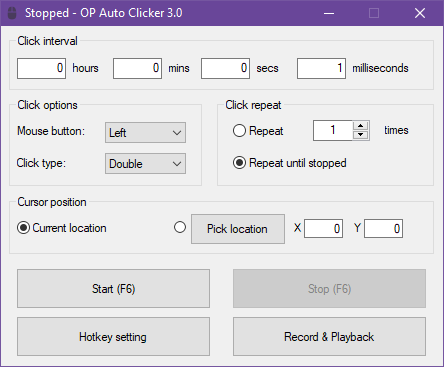Click the 'hours' label
The image size is (444, 367).
(85, 68)
